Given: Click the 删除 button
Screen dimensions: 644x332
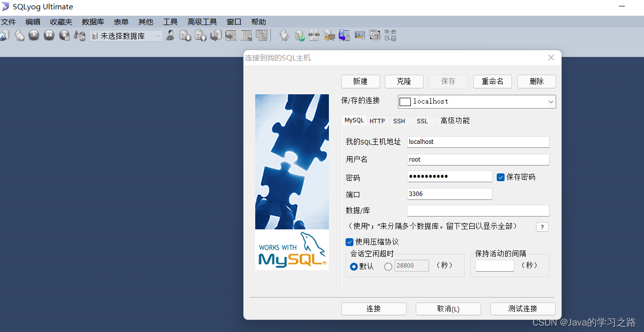Looking at the screenshot, I should pyautogui.click(x=537, y=82).
